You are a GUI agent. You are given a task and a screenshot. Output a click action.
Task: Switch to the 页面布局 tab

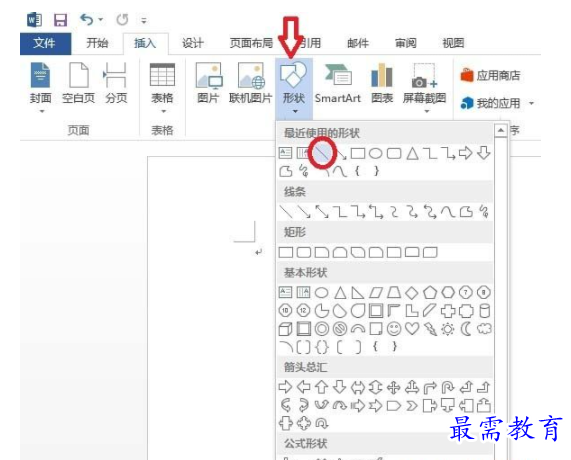[x=251, y=43]
